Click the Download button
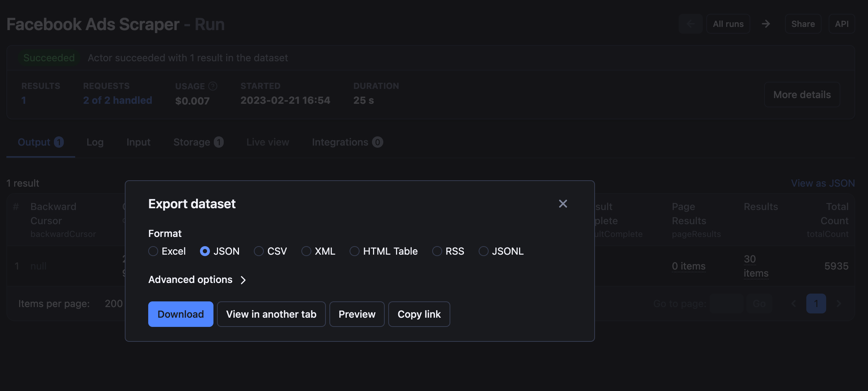 tap(180, 314)
